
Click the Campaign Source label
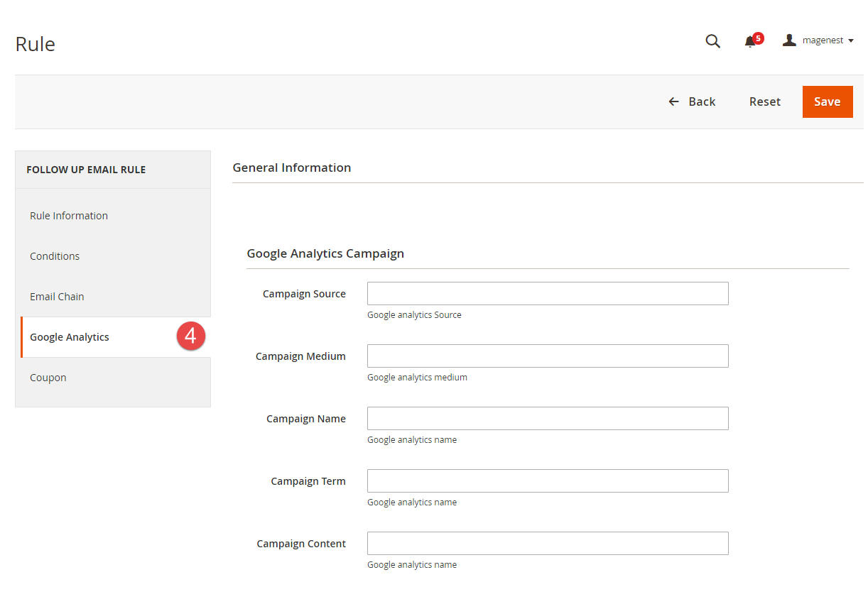tap(304, 294)
